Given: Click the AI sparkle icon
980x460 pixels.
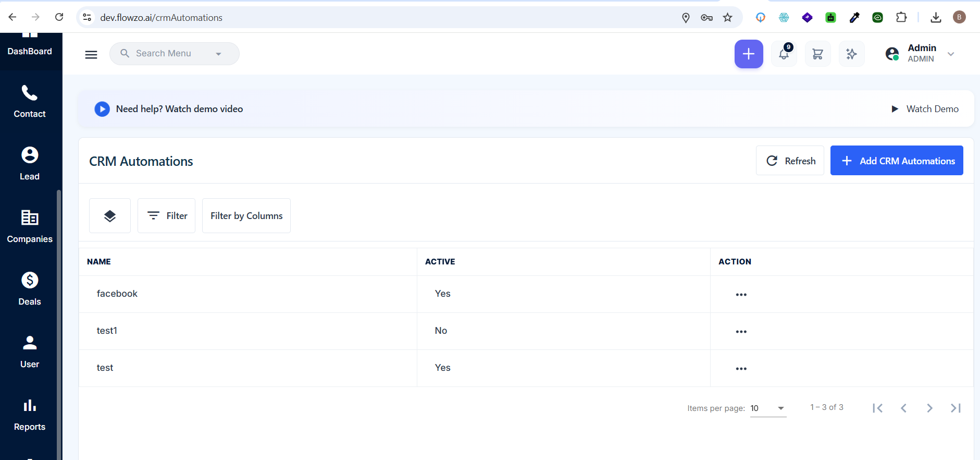Looking at the screenshot, I should [852, 54].
